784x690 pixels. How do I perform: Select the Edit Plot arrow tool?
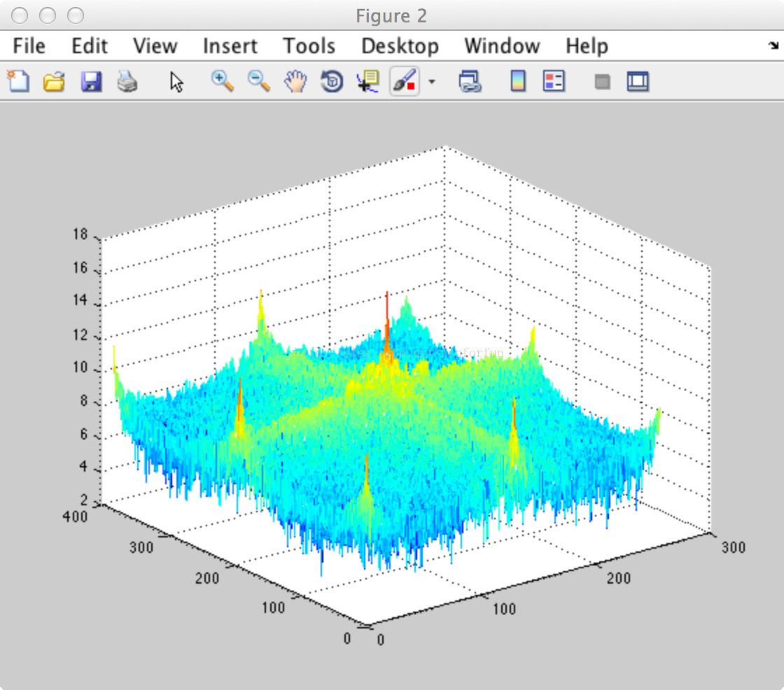coord(176,82)
